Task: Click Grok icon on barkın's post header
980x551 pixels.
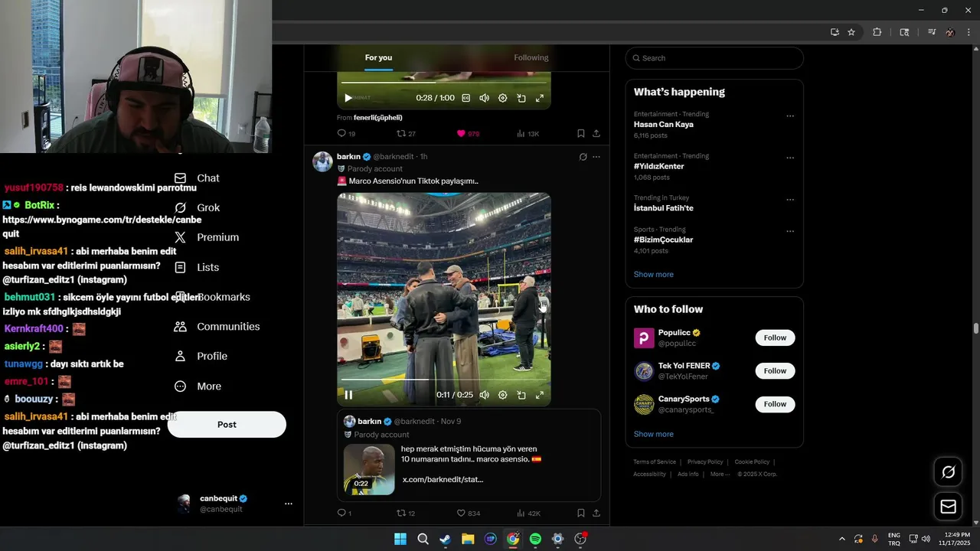Action: point(583,157)
